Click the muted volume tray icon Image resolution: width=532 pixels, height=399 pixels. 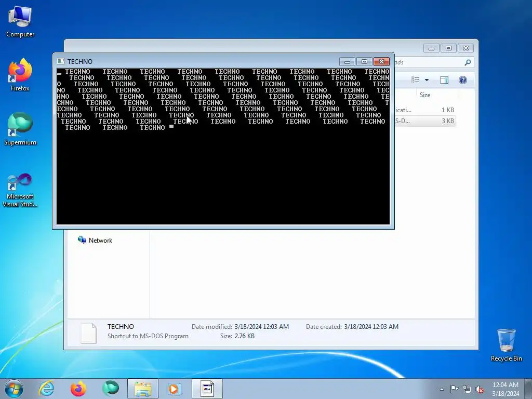pos(480,389)
